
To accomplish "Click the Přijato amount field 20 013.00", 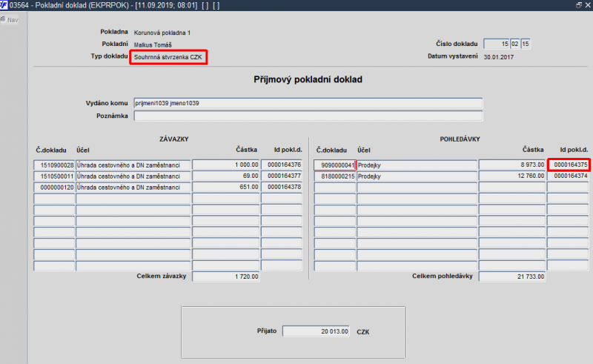I will (x=316, y=331).
